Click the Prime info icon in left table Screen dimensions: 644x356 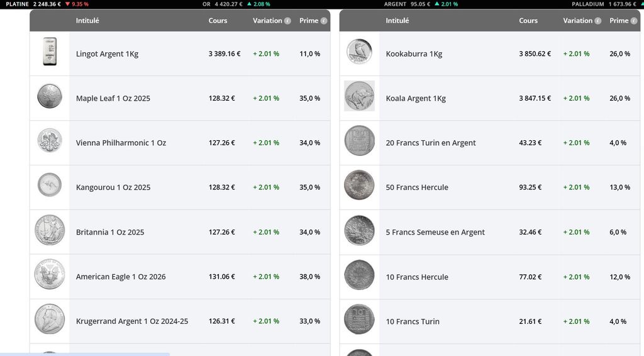[324, 21]
